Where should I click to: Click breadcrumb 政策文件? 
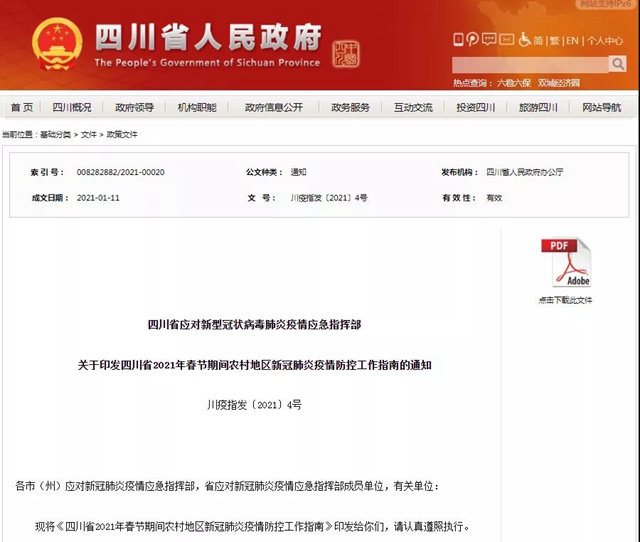(x=122, y=135)
